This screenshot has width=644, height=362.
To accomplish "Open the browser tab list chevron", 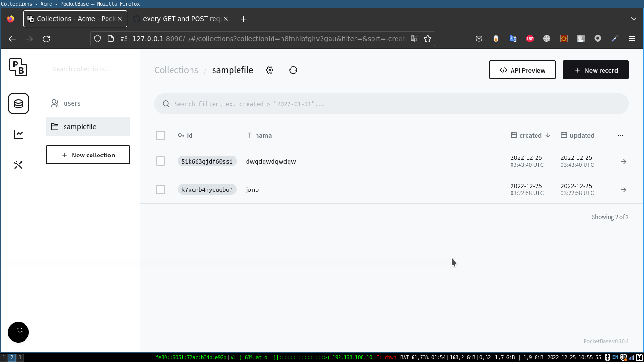I will [634, 19].
